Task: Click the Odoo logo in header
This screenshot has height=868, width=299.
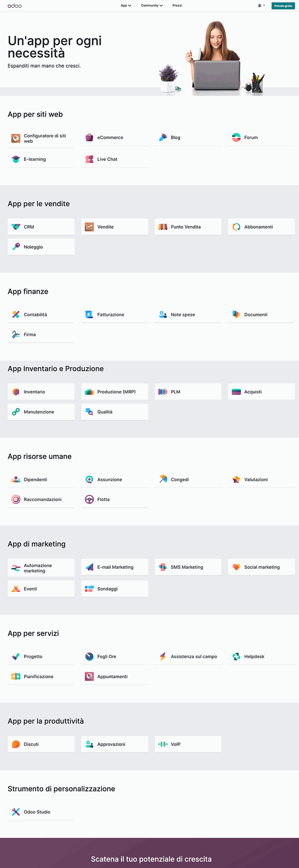Action: tap(14, 6)
